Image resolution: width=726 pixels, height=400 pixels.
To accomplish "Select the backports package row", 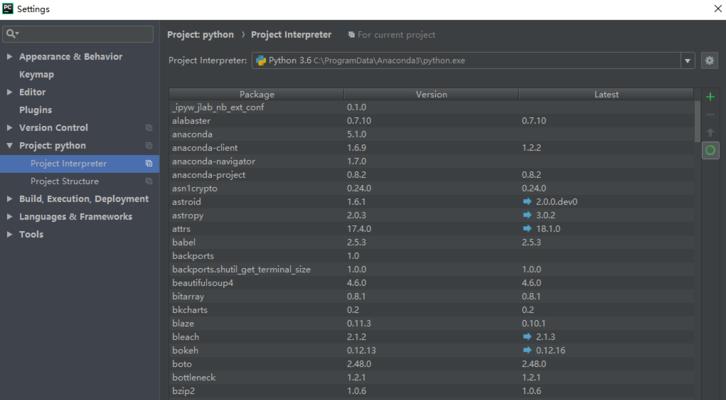I will tap(432, 256).
